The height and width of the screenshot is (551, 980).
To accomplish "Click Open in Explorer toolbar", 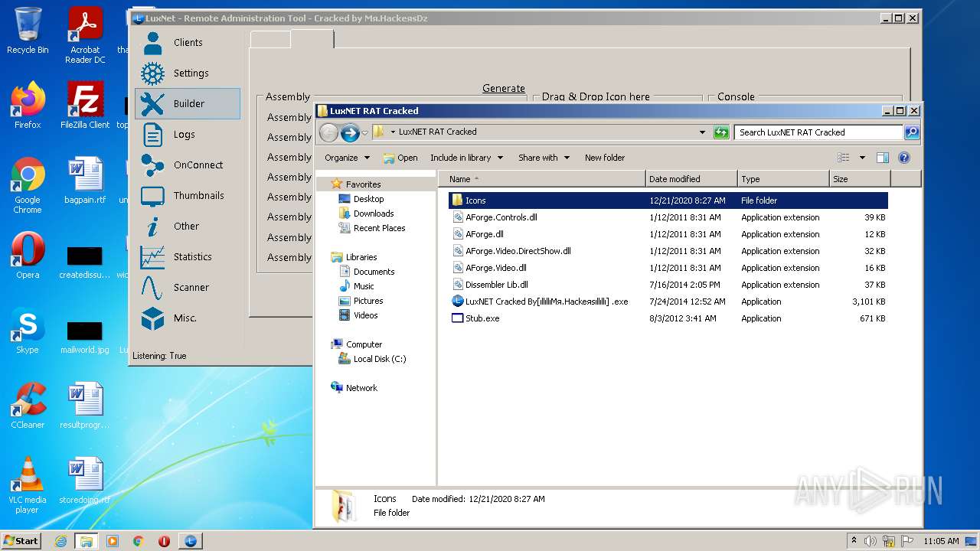I will [400, 158].
